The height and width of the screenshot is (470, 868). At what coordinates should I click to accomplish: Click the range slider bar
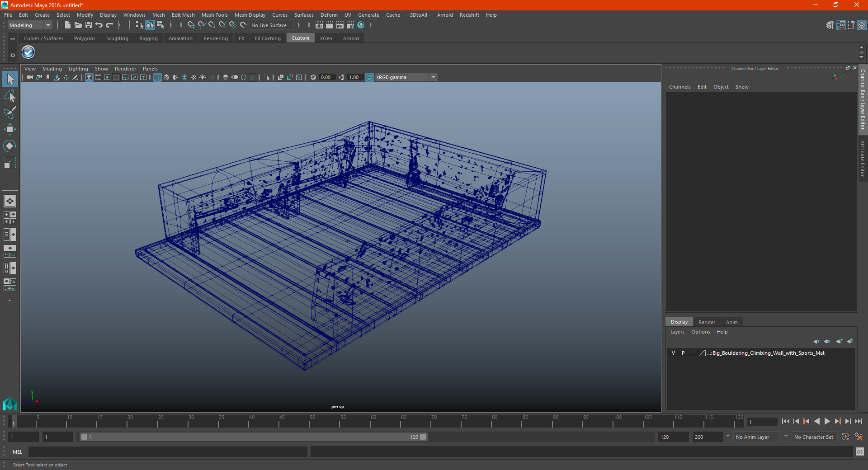253,437
